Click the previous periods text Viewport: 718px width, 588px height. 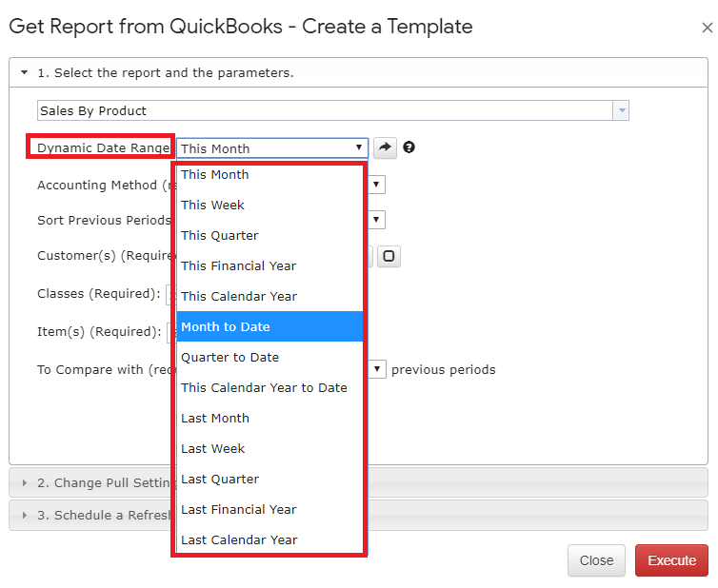tap(443, 369)
